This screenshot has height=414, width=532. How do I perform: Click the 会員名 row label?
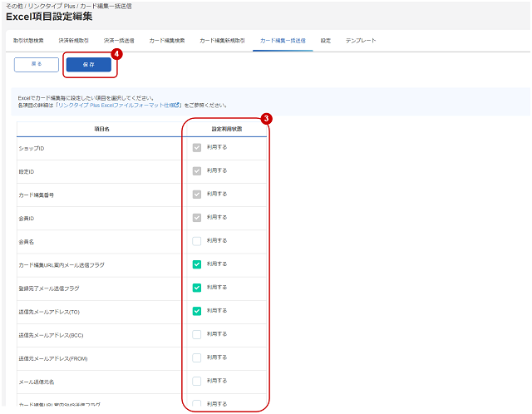pyautogui.click(x=27, y=242)
